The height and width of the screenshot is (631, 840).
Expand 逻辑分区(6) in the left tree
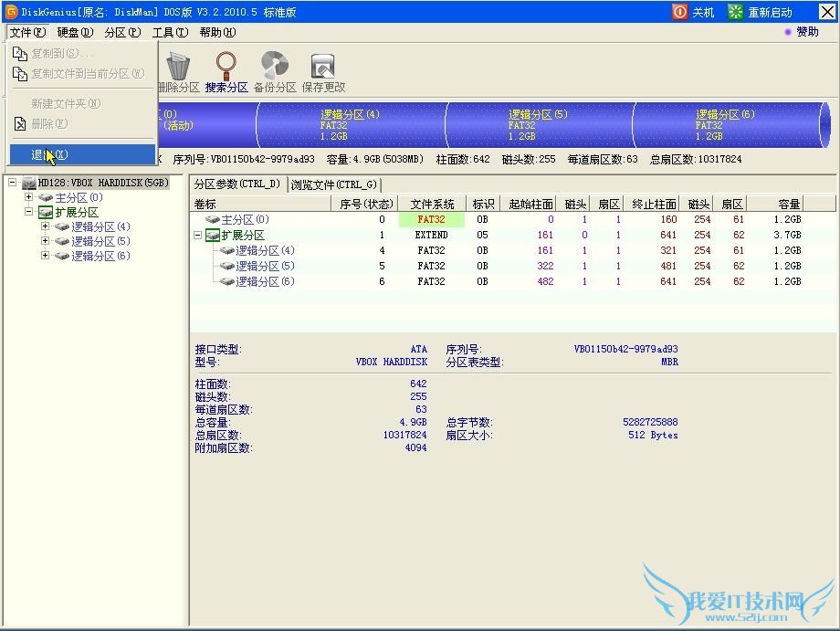tap(45, 256)
